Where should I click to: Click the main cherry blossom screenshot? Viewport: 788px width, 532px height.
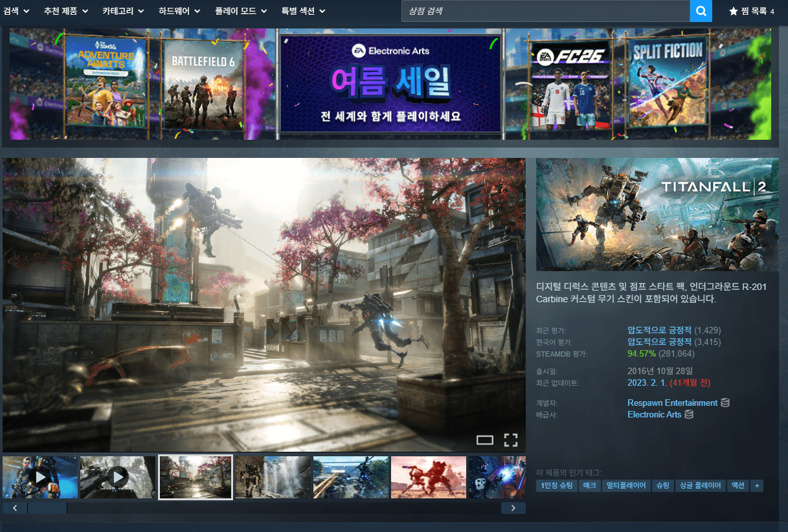(264, 305)
